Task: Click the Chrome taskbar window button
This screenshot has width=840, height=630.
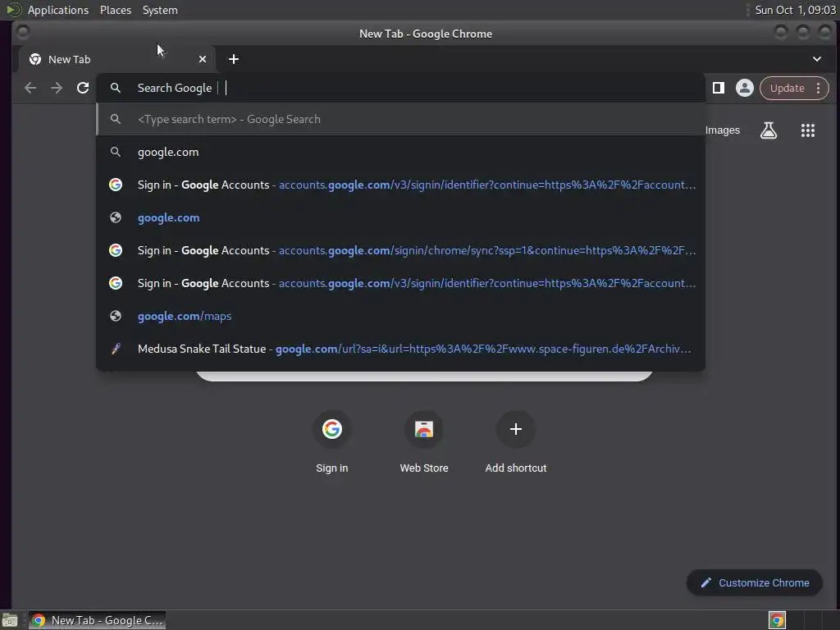Action: [x=97, y=620]
